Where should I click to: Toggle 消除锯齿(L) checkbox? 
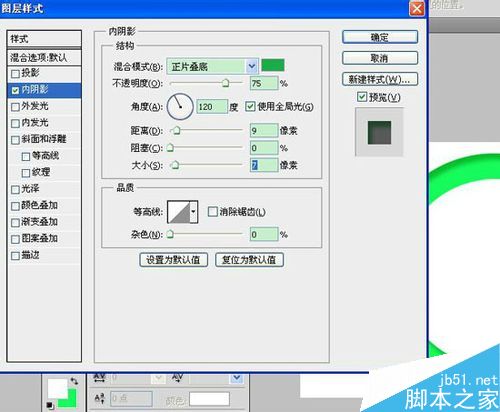[x=212, y=212]
